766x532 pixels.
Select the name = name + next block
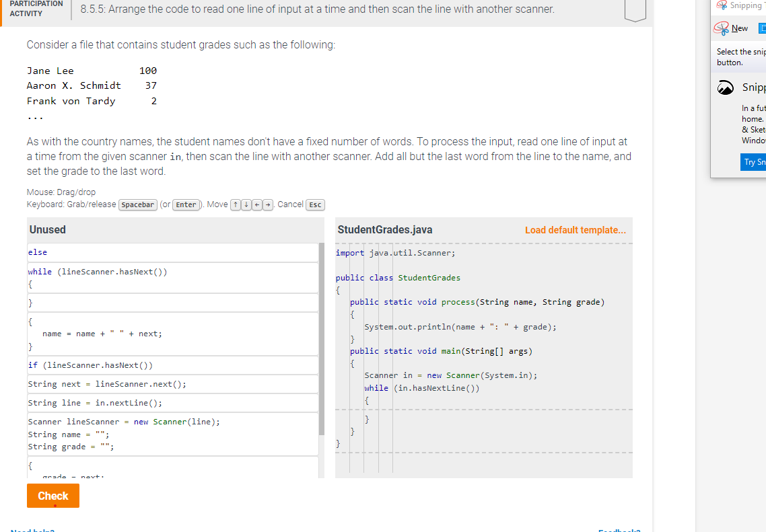click(x=173, y=334)
